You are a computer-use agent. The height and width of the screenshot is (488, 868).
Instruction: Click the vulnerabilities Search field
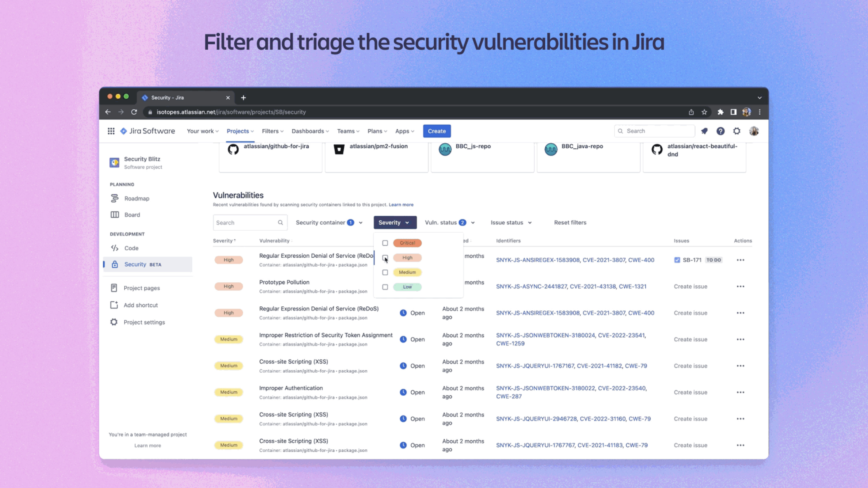pyautogui.click(x=250, y=223)
